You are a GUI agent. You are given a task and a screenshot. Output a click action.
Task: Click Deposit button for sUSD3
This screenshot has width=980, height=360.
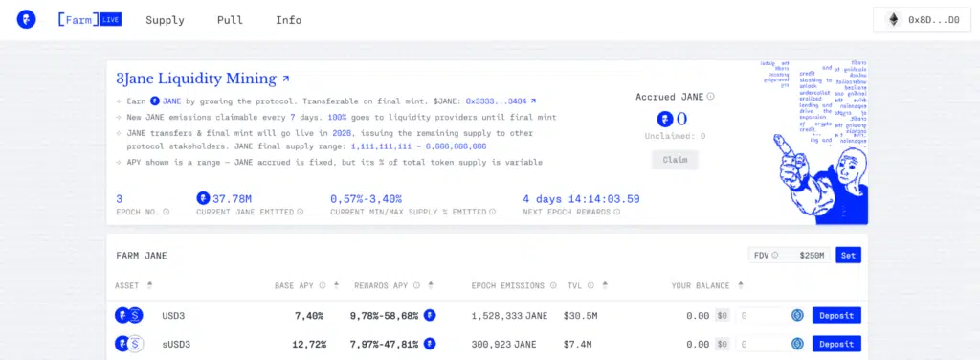click(x=836, y=344)
